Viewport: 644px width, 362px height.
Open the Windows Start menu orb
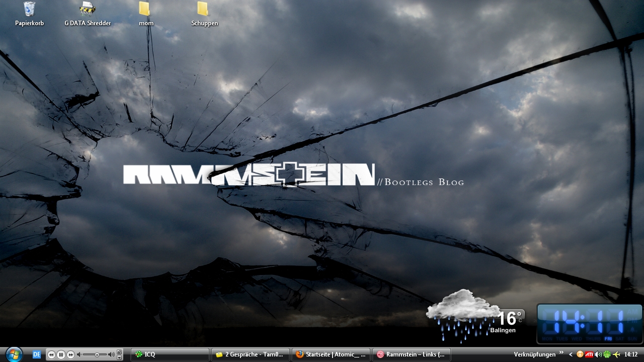point(14,354)
